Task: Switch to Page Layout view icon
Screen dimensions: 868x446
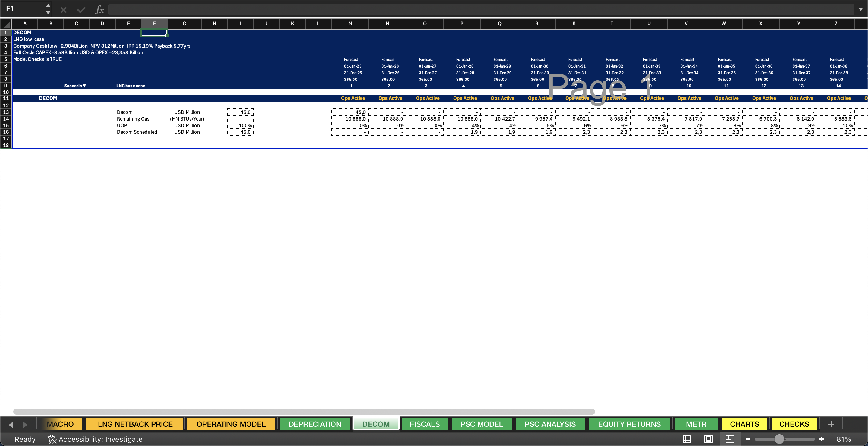Action: 708,439
